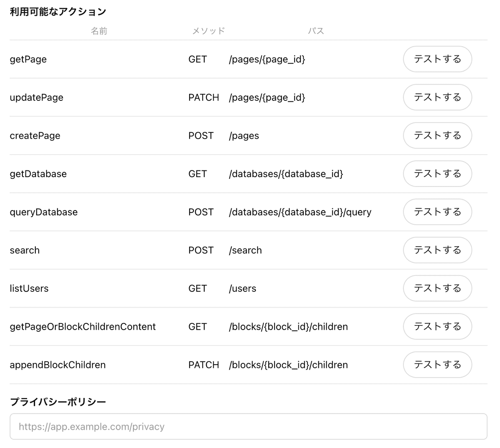Viewport: 500px width, 448px height.
Task: Click the queryDatabase path /databases/{database_id}/query
Action: pos(300,212)
